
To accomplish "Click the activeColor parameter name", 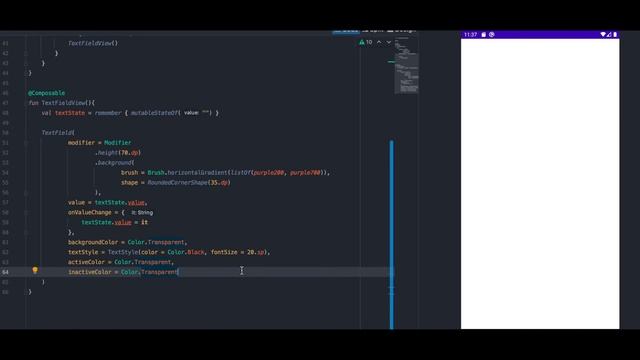I will point(87,262).
